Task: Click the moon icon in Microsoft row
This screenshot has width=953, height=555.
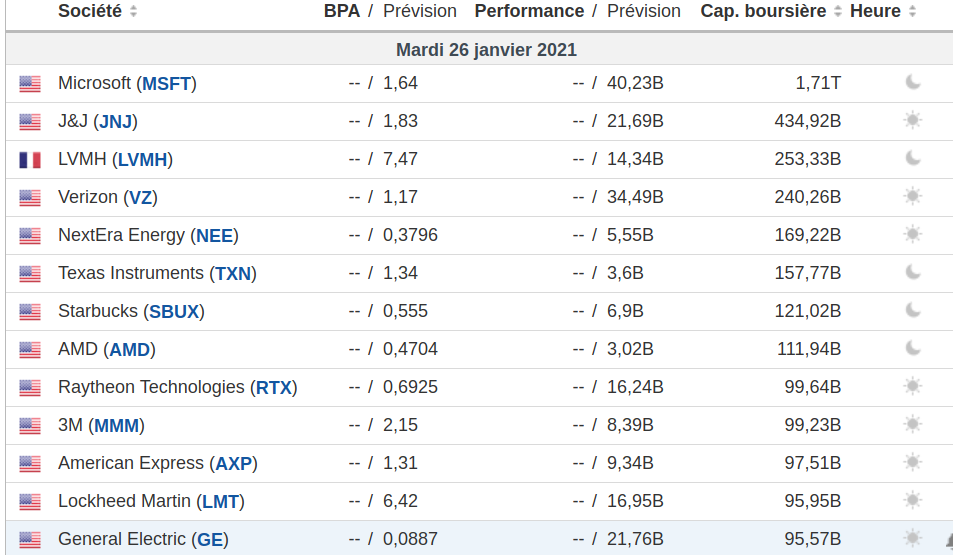Action: (x=912, y=83)
